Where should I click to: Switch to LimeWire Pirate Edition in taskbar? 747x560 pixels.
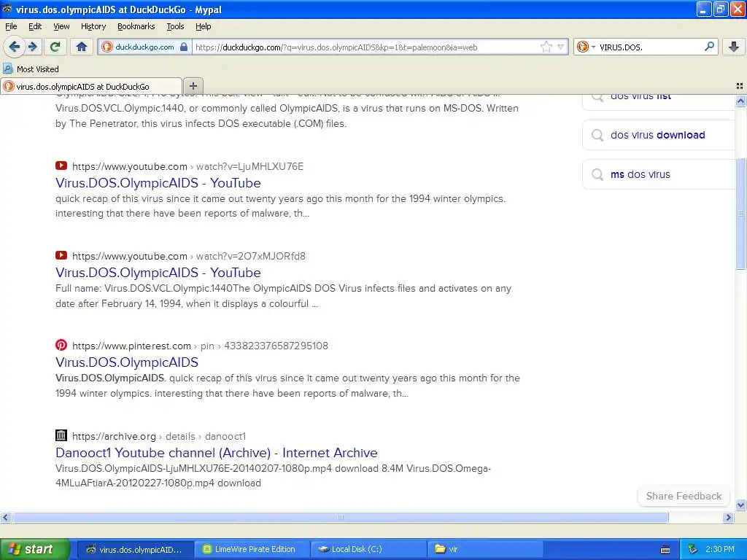pos(252,549)
